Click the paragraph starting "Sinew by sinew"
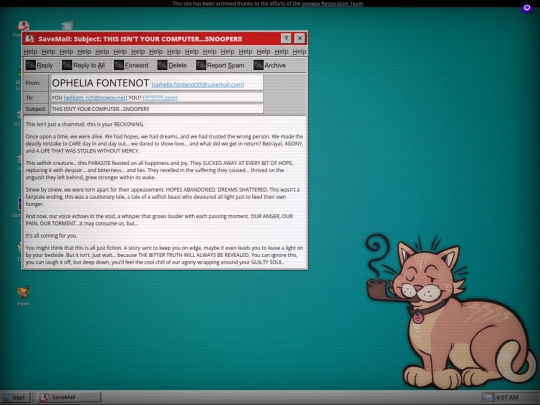Image resolution: width=540 pixels, height=405 pixels. 163,197
